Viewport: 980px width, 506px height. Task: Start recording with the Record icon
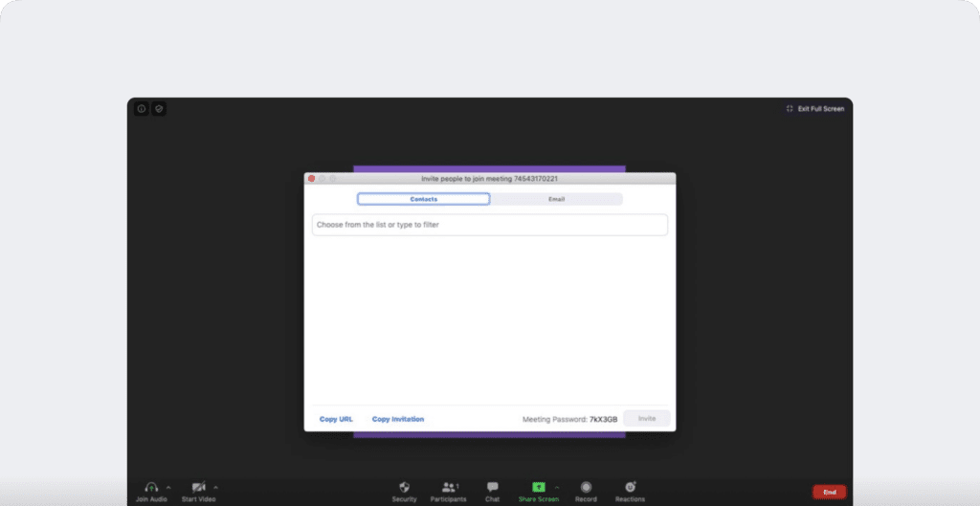click(x=586, y=487)
